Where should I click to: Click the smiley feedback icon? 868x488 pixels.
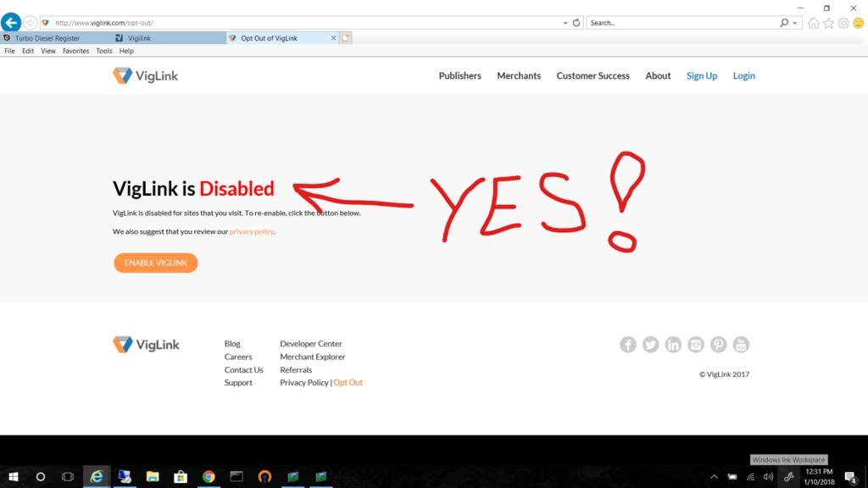point(858,23)
